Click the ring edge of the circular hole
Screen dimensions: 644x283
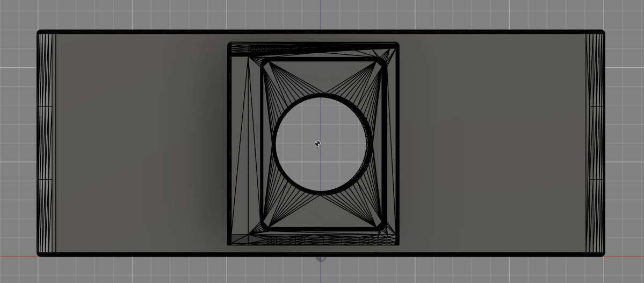click(321, 97)
